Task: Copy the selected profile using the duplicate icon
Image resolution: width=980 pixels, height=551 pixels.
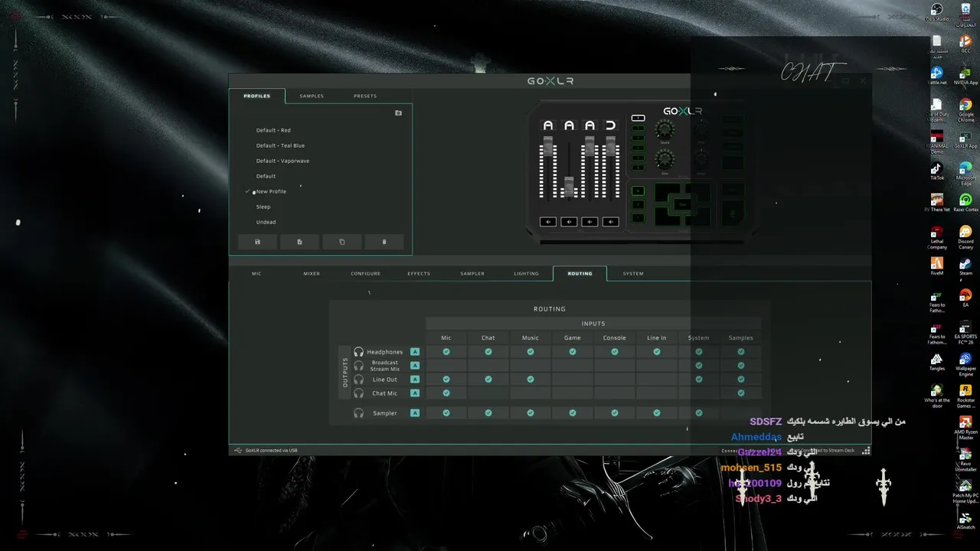Action: (341, 242)
